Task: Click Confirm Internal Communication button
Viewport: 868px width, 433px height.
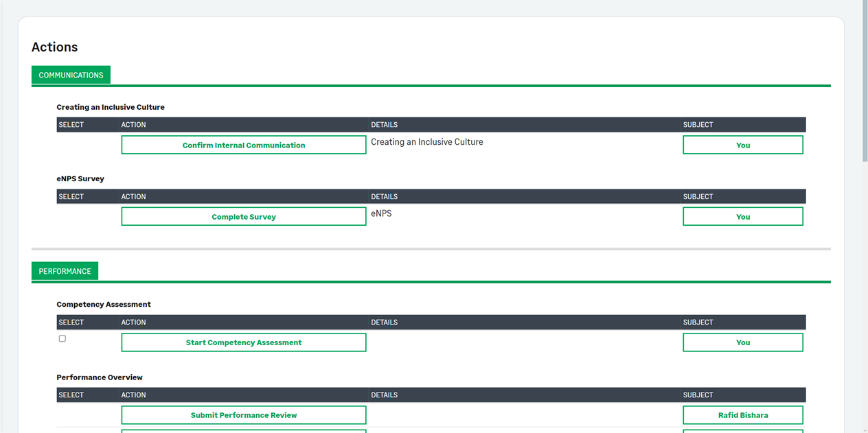Action: (x=244, y=145)
